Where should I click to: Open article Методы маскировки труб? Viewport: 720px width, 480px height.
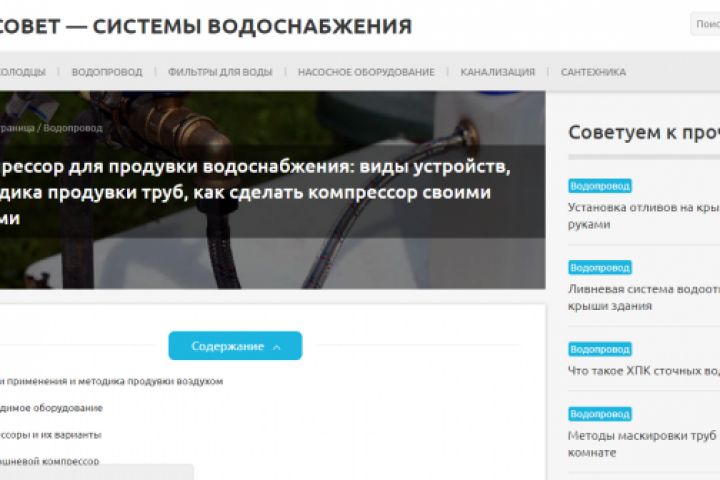tap(644, 444)
